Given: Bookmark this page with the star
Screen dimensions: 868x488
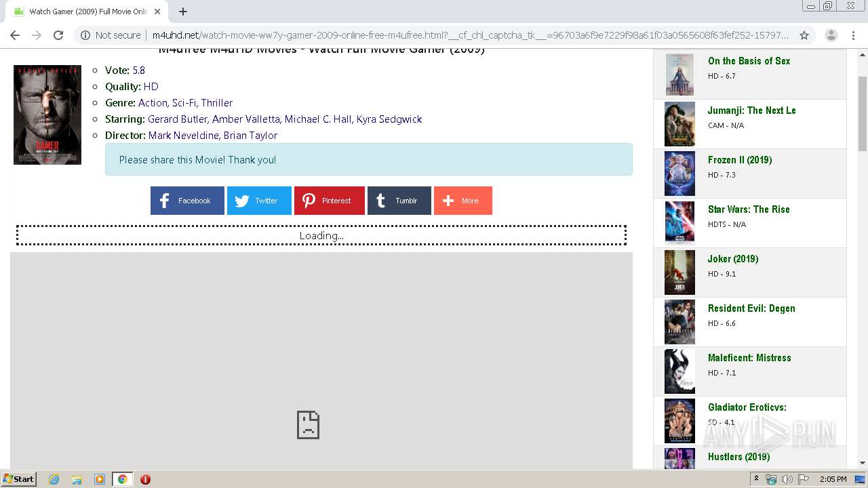Looking at the screenshot, I should pyautogui.click(x=804, y=35).
